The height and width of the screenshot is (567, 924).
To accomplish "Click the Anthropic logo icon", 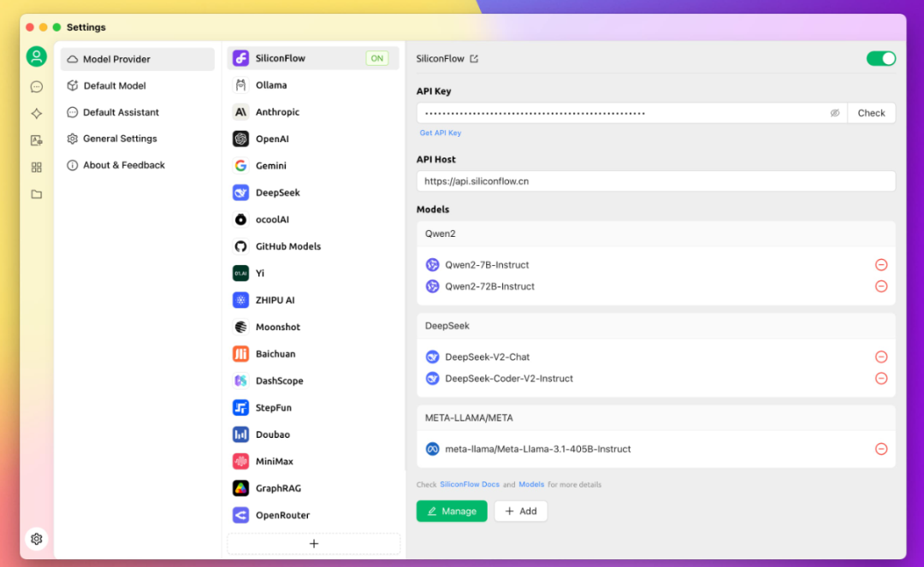I will [x=240, y=112].
